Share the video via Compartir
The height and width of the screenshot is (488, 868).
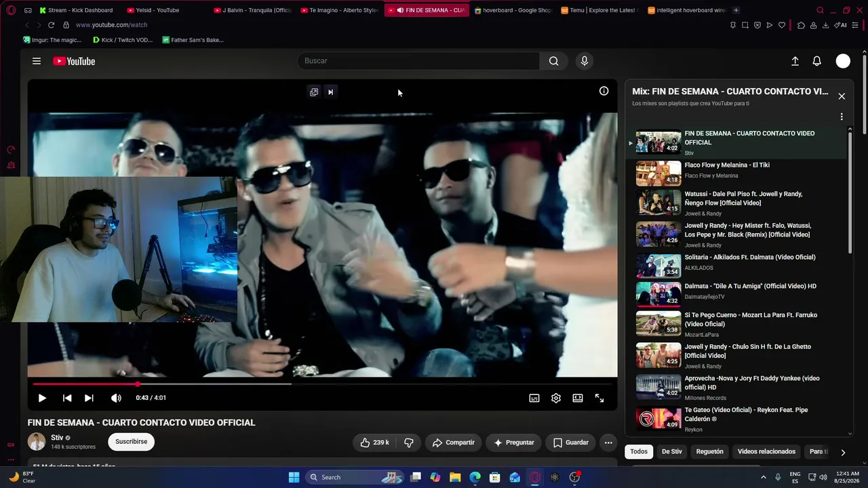[x=454, y=443]
